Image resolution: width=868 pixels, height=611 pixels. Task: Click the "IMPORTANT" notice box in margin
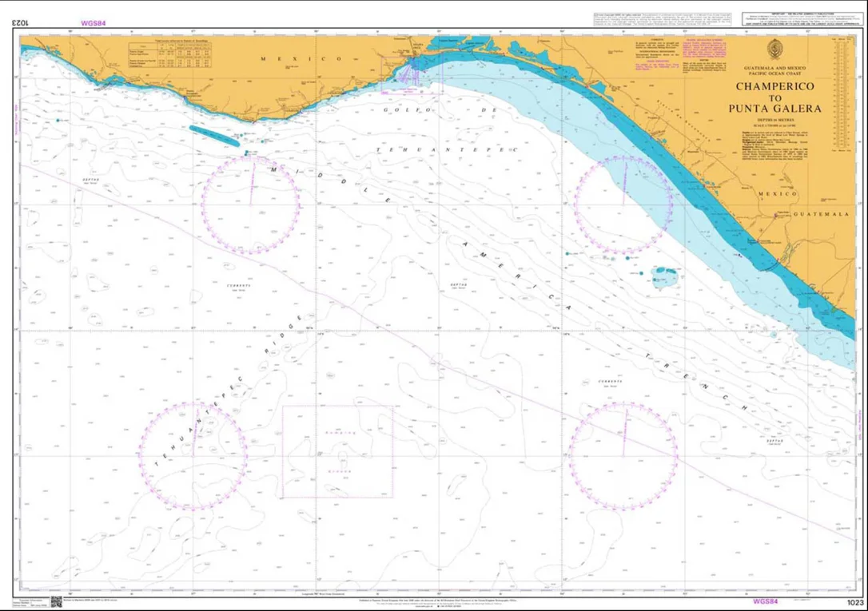pyautogui.click(x=802, y=19)
